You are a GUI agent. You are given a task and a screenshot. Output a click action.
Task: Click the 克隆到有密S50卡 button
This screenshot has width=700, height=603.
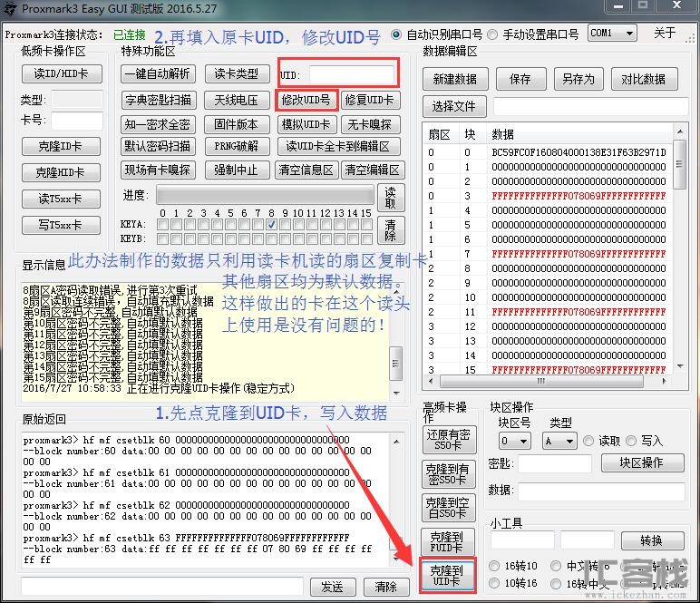[448, 474]
